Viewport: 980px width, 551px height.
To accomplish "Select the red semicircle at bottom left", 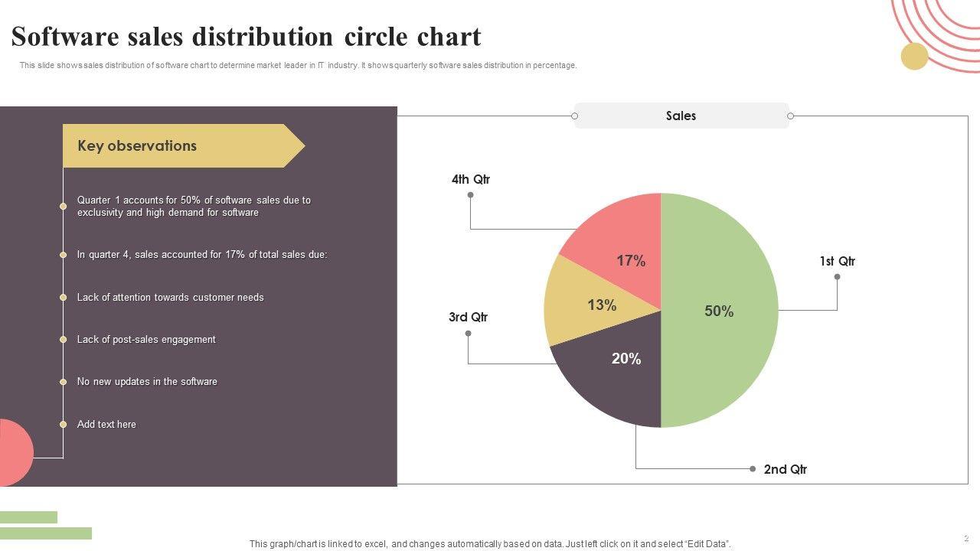I will [15, 452].
